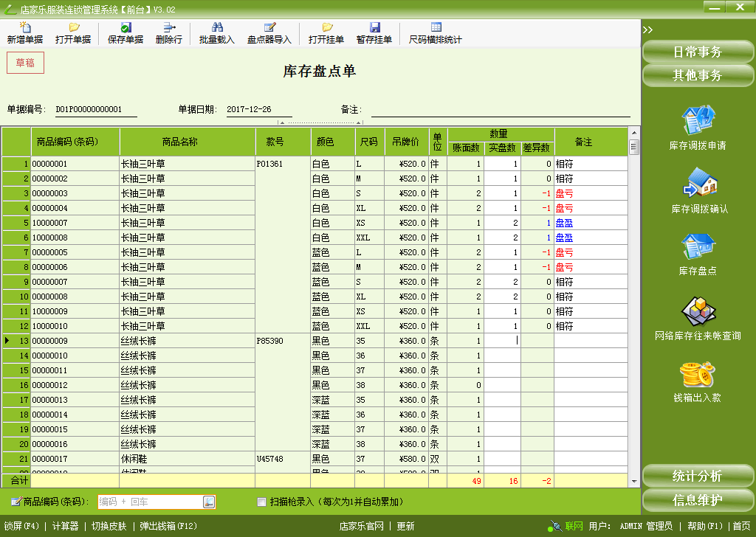Click 弹出钱箱(F12)
Viewport: 756px width, 537px height.
pyautogui.click(x=168, y=526)
